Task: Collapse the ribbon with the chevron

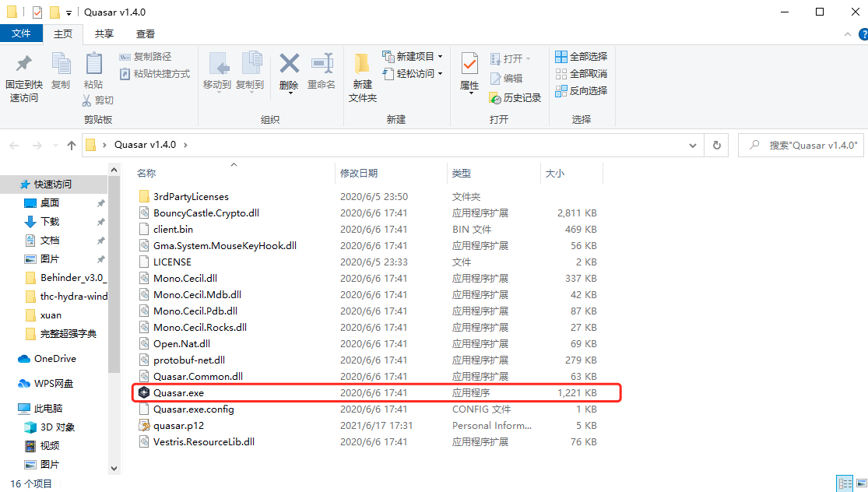Action: coord(847,33)
